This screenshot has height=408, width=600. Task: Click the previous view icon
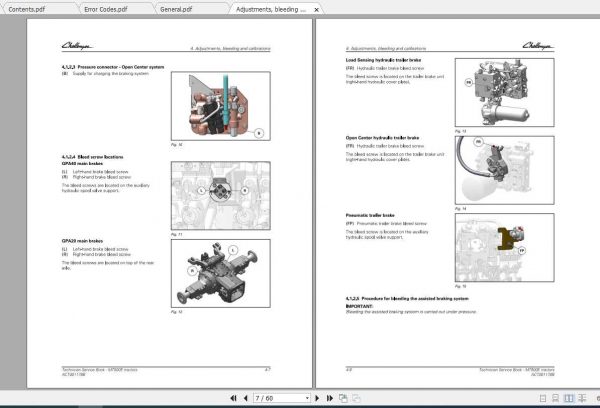point(343,398)
